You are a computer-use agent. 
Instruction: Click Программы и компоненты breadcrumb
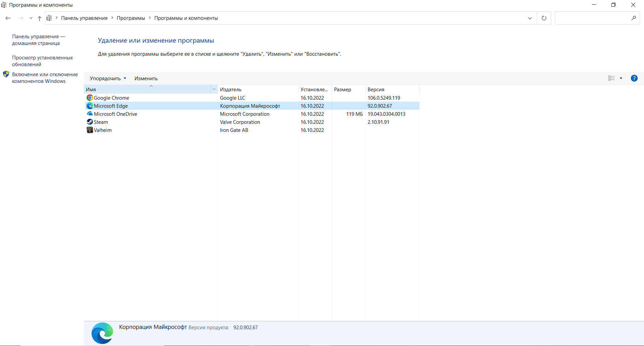click(x=186, y=18)
